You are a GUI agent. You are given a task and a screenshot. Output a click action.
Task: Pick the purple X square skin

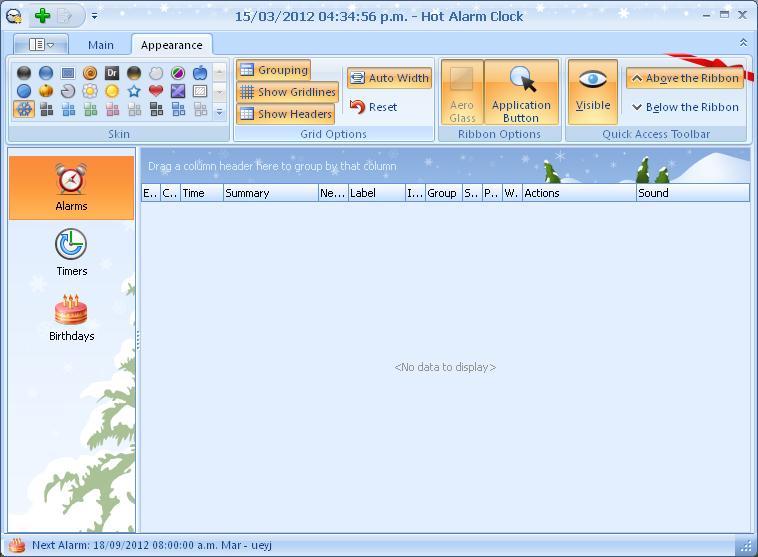(178, 91)
